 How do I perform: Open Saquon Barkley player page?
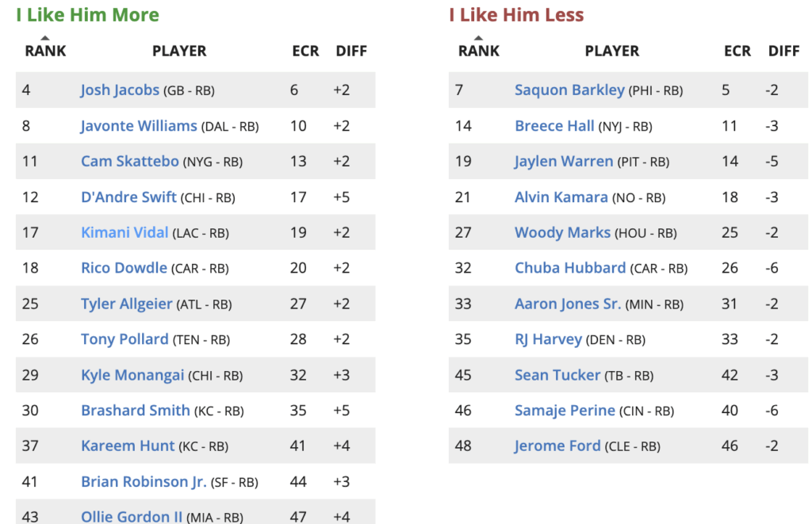(x=569, y=90)
